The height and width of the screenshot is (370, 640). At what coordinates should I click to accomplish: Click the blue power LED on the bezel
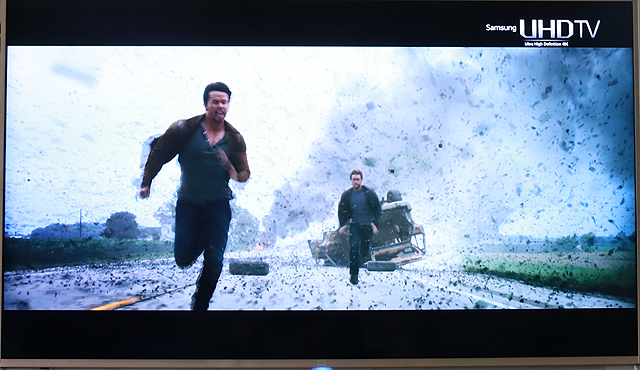[322, 368]
